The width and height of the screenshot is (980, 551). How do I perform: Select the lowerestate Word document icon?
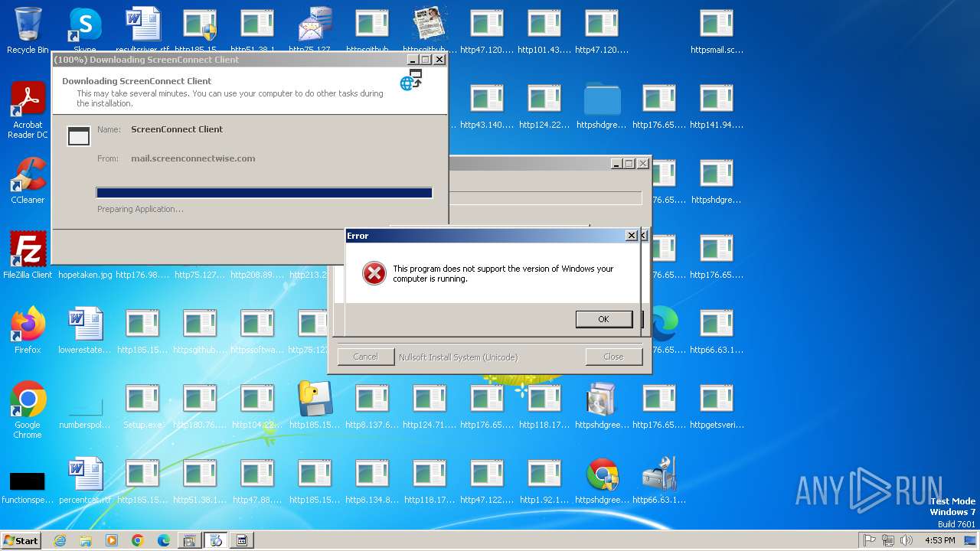[85, 331]
